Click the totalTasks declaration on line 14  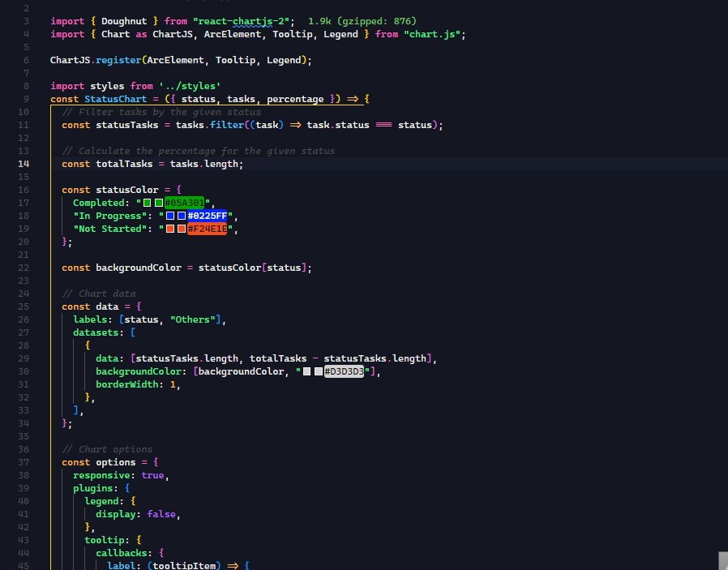tap(124, 164)
